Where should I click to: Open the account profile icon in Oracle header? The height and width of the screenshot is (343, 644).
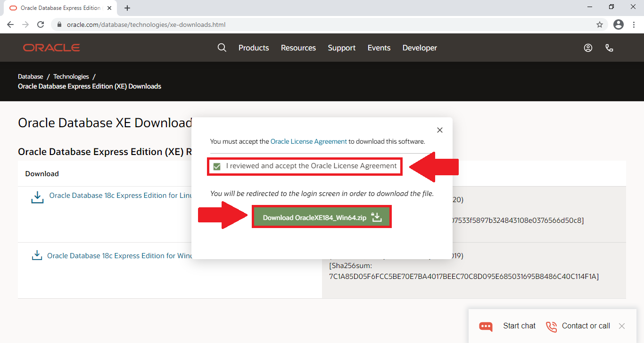588,48
